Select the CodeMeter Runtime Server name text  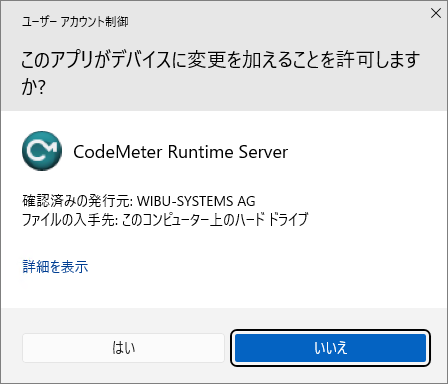[180, 152]
